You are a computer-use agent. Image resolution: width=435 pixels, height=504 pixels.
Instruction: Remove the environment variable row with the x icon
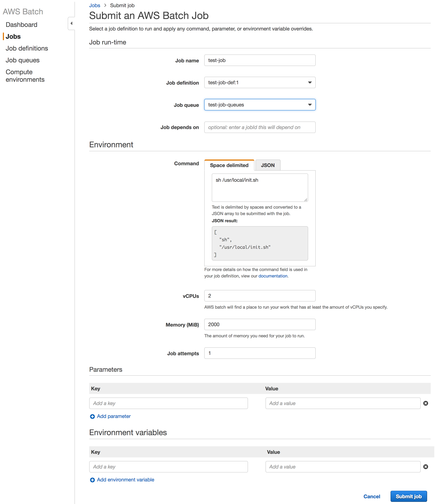[x=426, y=467]
